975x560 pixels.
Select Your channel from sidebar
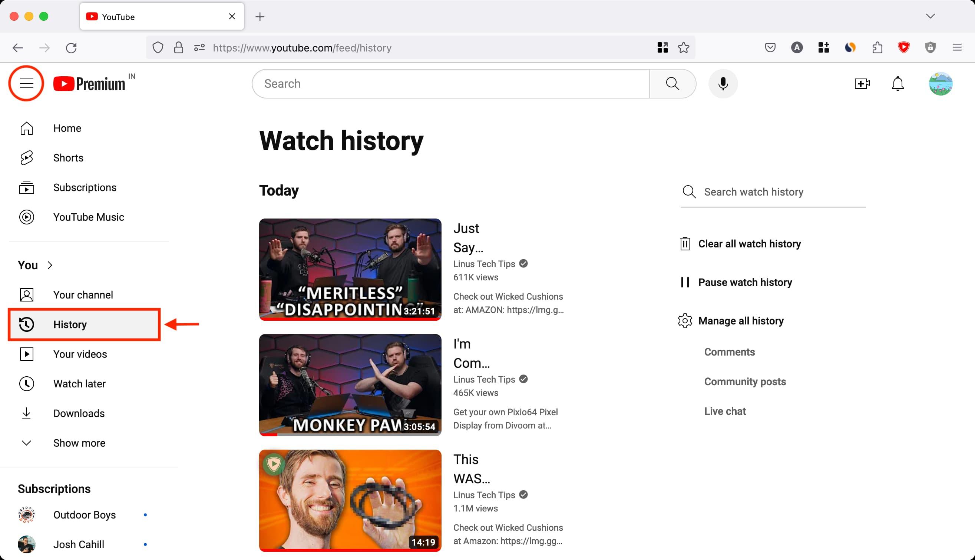pyautogui.click(x=83, y=294)
